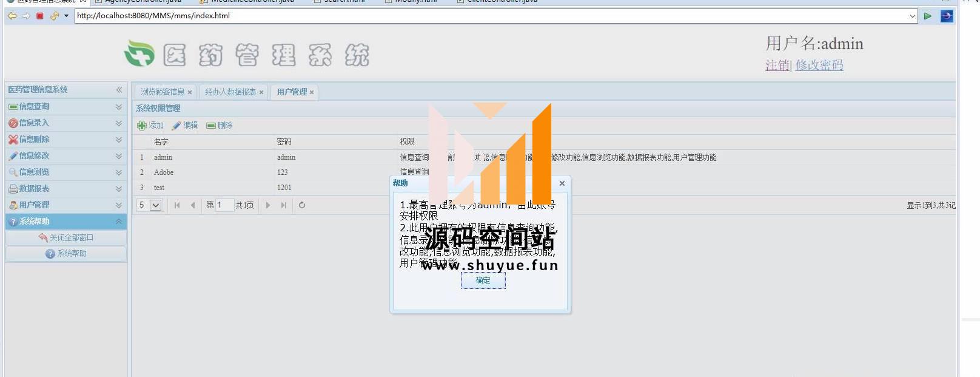Close the 浏览顾客信息 tab
Viewport: 980px width, 377px height.
190,92
